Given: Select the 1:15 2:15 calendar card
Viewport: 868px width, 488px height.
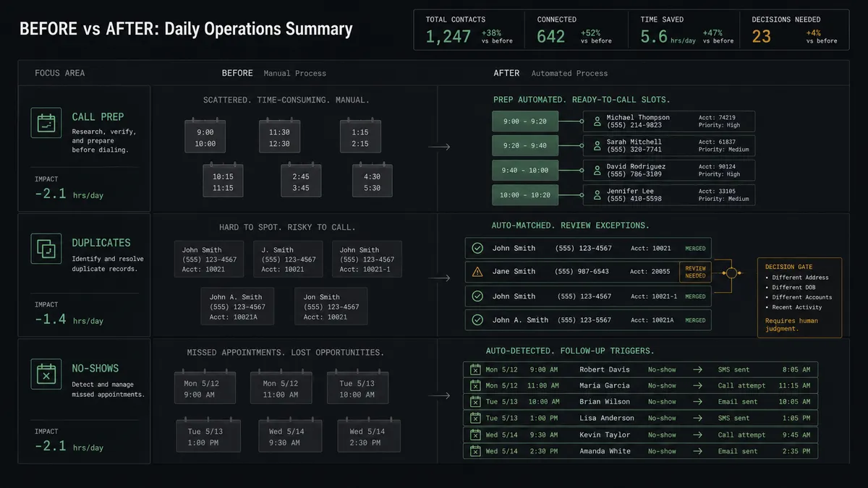Looking at the screenshot, I should 360,136.
